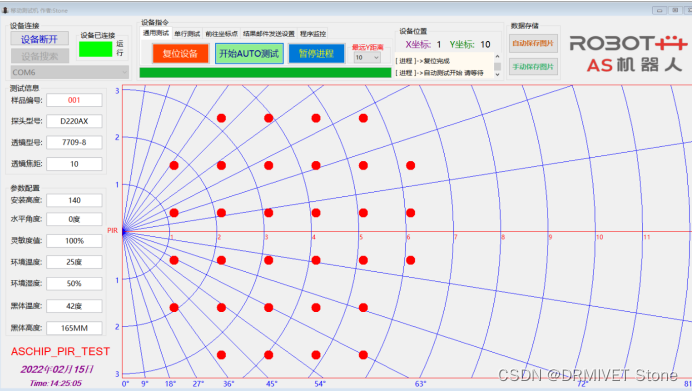This screenshot has height=391, width=693.
Task: Click the 安装高度 field showing 140
Action: click(74, 200)
